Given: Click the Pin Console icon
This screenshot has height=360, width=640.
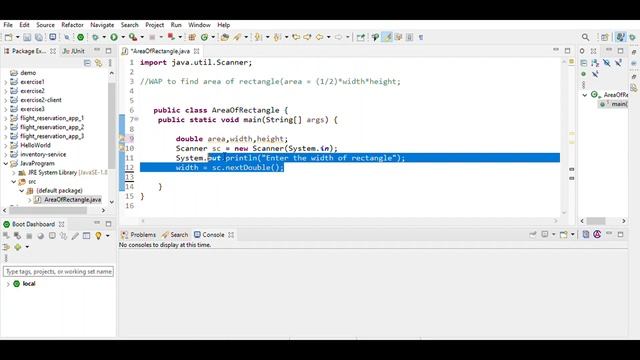Looking at the screenshot, I should (532, 234).
